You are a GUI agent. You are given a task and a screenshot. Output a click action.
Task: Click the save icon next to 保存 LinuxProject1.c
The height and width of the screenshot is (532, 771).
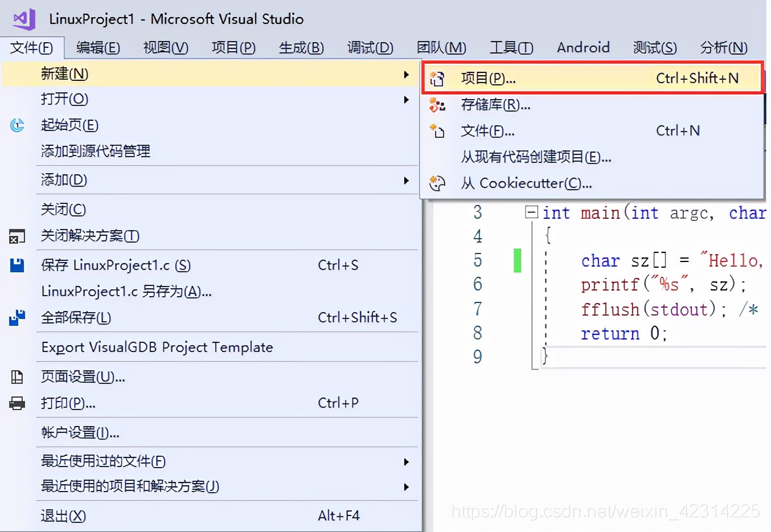(17, 265)
